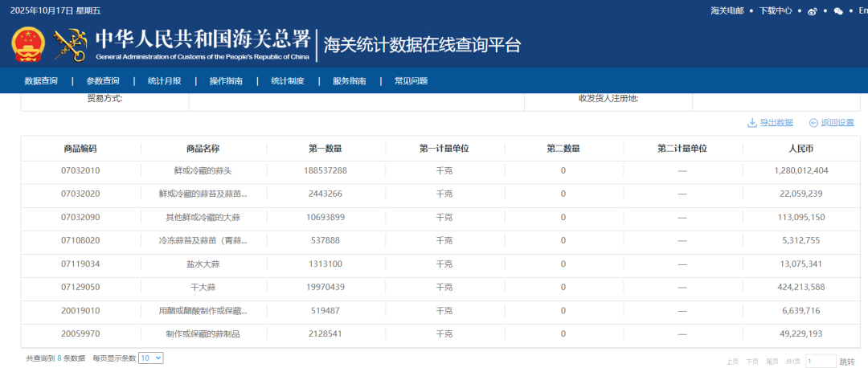Expand the rows-per-page dropdown
868x368 pixels.
(150, 358)
